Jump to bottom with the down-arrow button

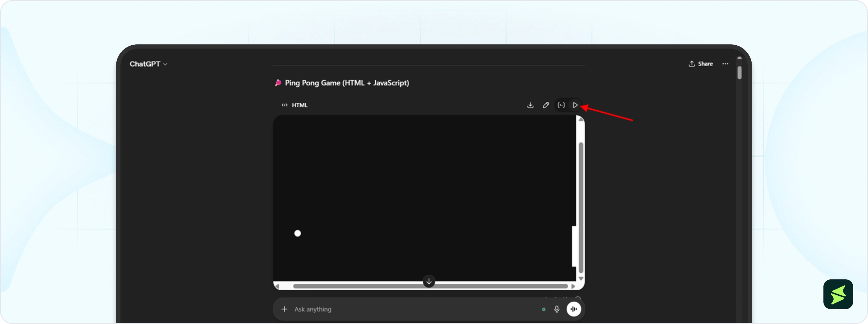coord(429,282)
